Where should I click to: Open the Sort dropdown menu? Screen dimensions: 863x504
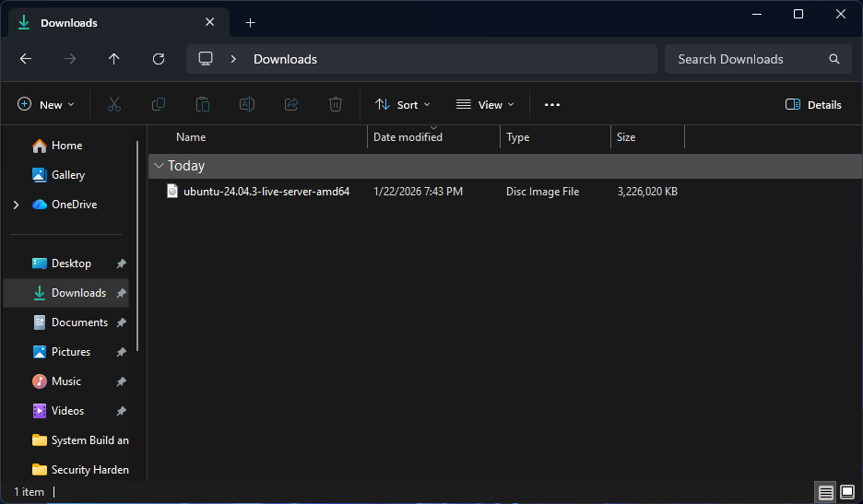pyautogui.click(x=403, y=105)
